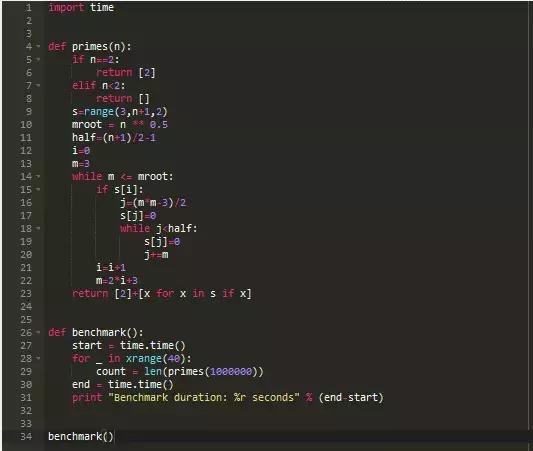The height and width of the screenshot is (451, 533).
Task: Collapse the fold arrow at line 5
Action: tap(38, 59)
